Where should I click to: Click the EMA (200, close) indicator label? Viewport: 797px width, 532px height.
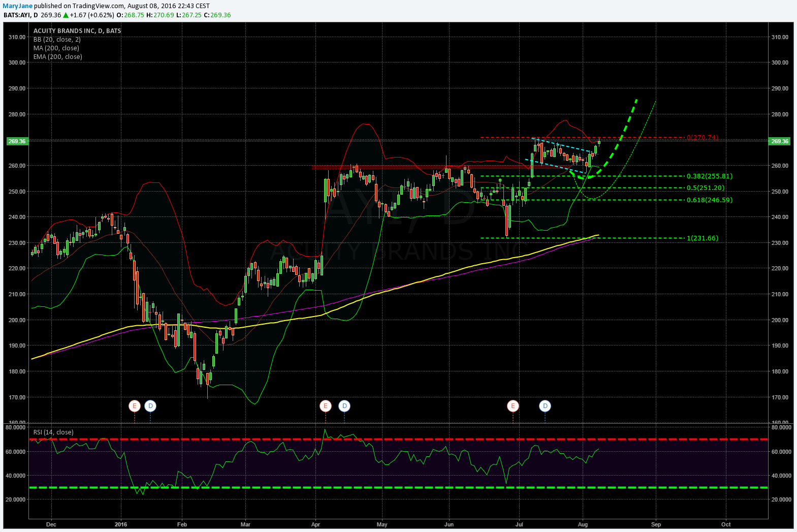coord(58,57)
